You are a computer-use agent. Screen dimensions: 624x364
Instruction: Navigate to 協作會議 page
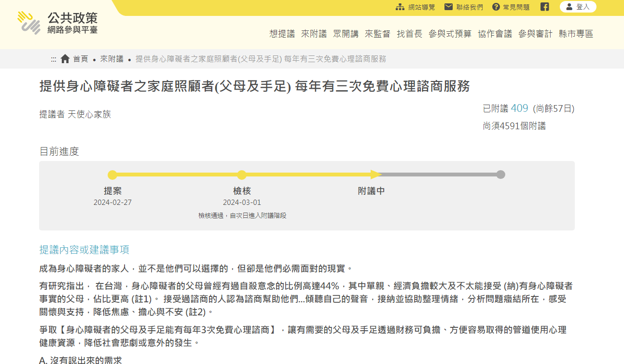[495, 34]
